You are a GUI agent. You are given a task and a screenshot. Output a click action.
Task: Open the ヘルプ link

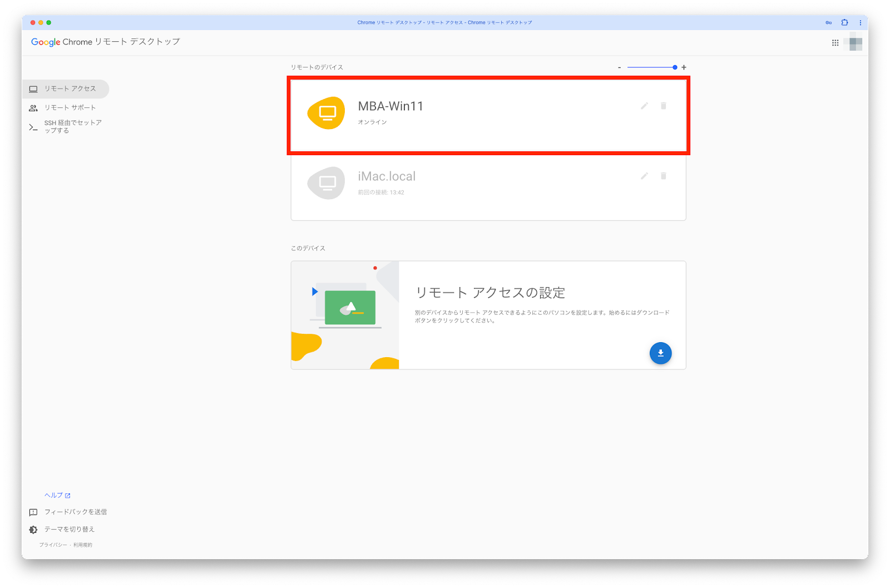57,495
